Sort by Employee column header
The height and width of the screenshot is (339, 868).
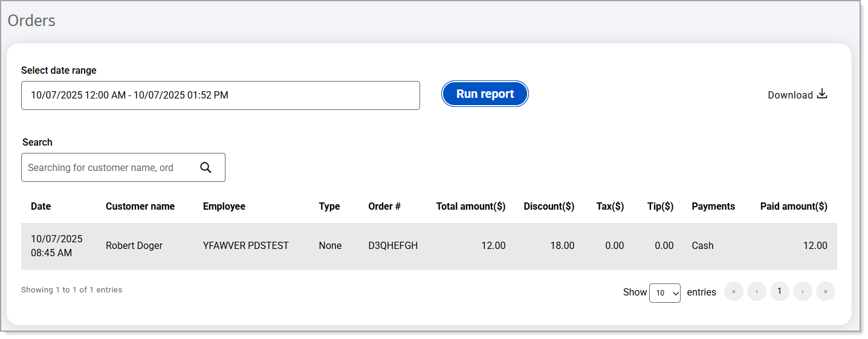[224, 206]
